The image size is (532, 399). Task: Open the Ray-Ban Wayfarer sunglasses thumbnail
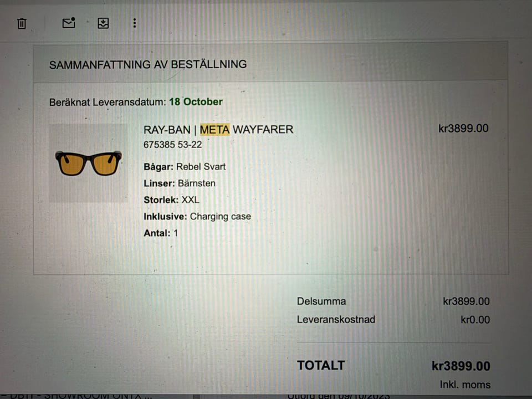coord(89,163)
